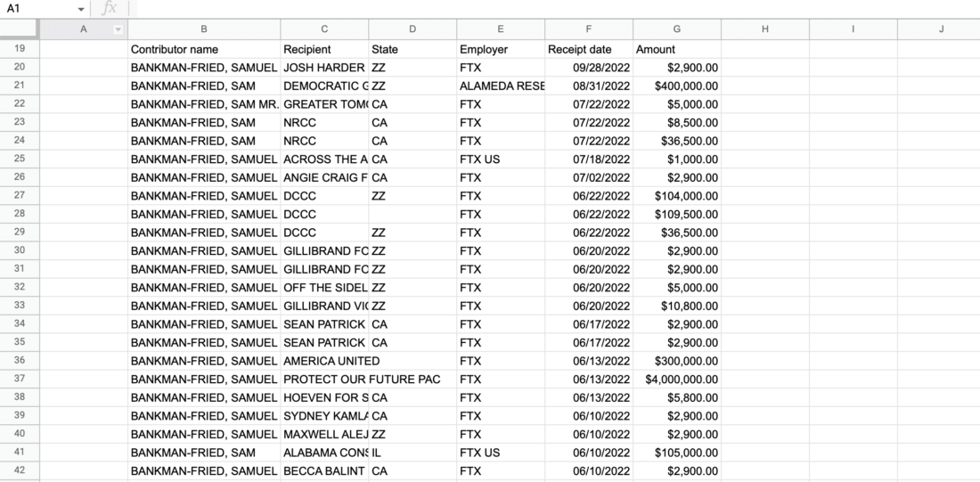Select 'BANKMAN-FRIED, SAM MR.' contributor cell

(x=204, y=104)
